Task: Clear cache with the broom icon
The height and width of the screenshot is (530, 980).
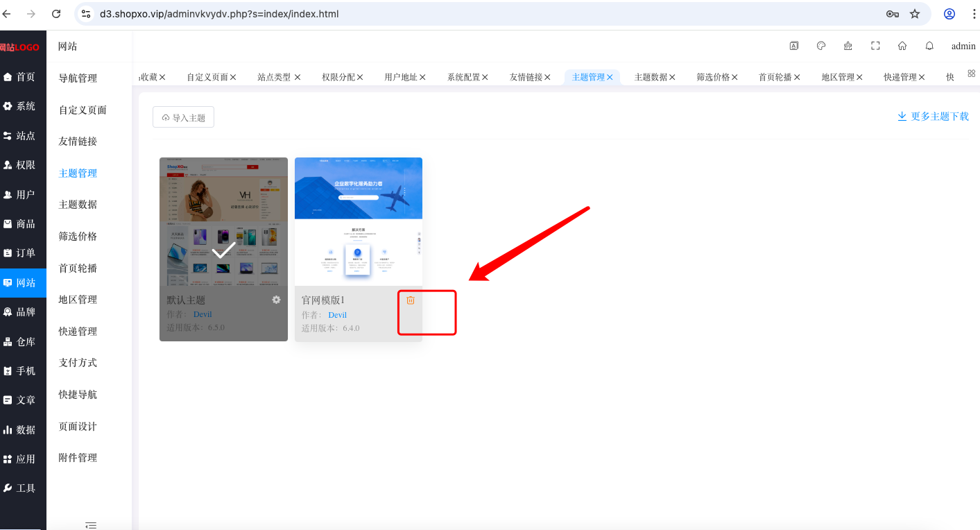Action: [x=848, y=46]
